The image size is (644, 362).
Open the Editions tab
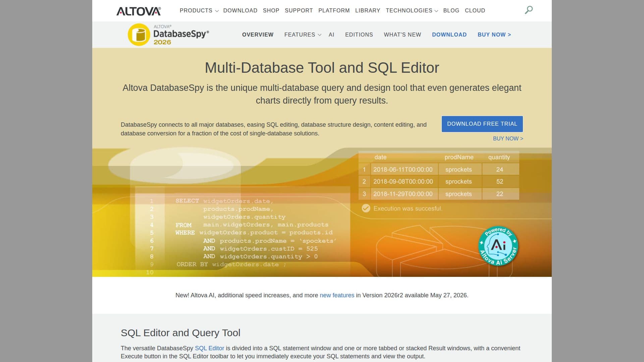click(359, 35)
